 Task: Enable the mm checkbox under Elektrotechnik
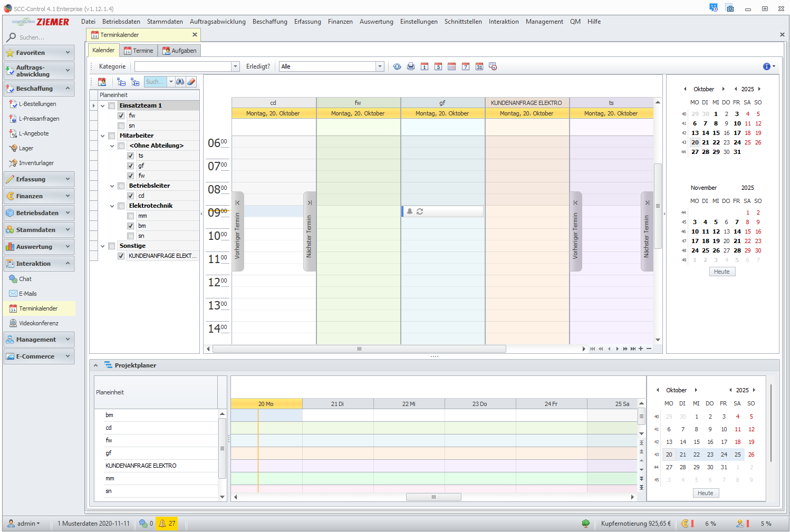coord(130,216)
